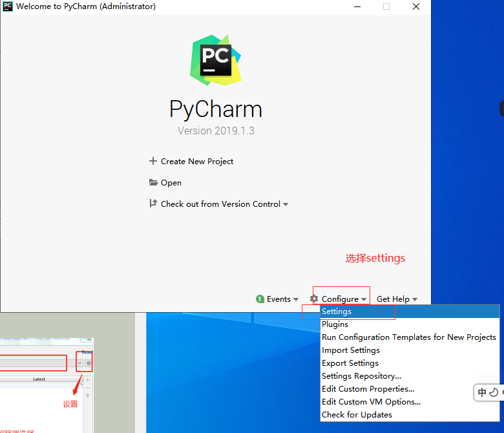Open the Events notifications link
This screenshot has height=433, width=504.
tap(278, 299)
